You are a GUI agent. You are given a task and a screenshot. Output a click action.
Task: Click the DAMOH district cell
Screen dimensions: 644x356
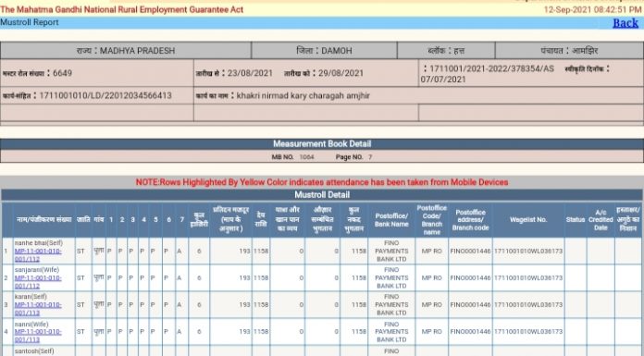[x=324, y=51]
